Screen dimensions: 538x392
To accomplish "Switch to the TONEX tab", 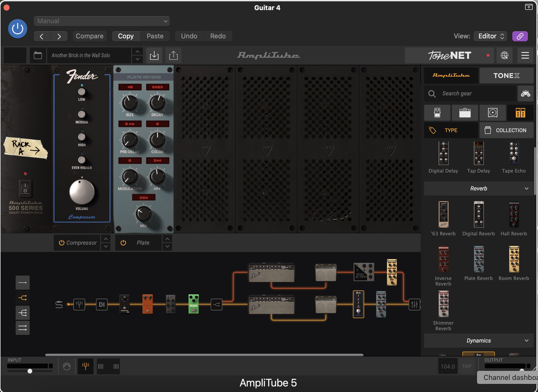I will [x=506, y=75].
